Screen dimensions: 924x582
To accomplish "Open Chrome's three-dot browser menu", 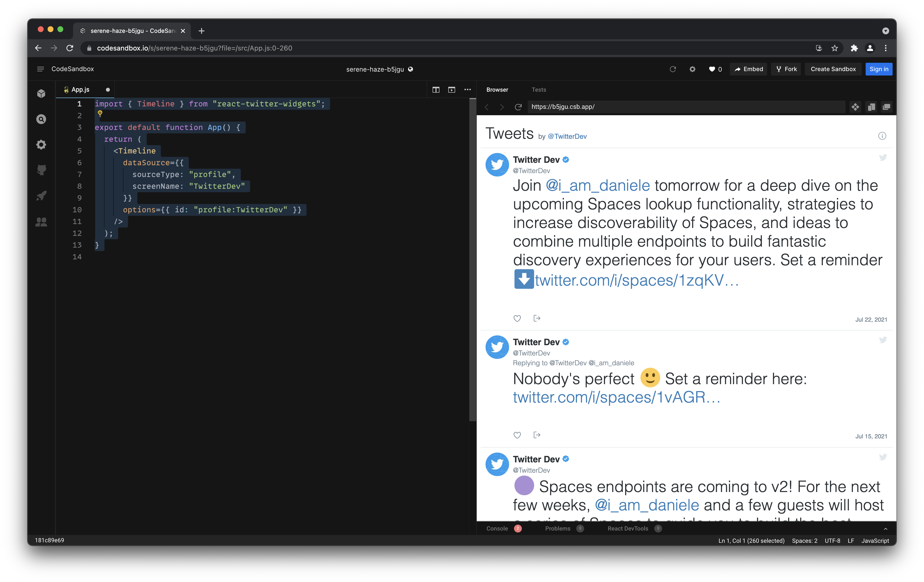I will click(886, 48).
